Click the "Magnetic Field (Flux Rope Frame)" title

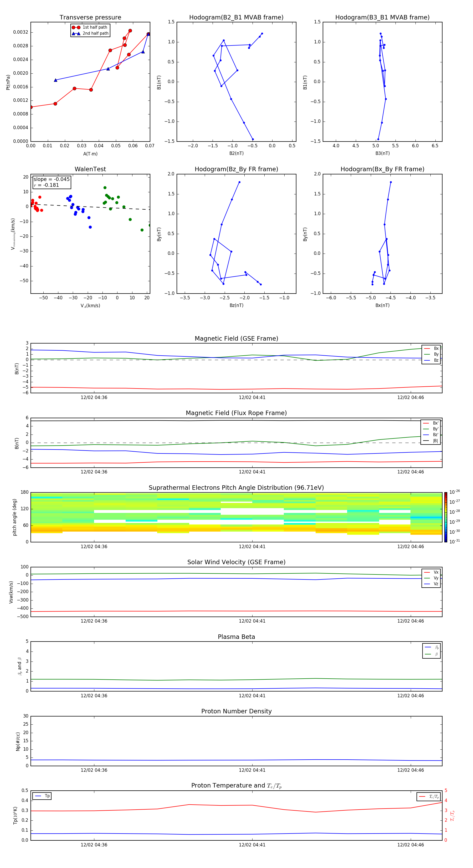pyautogui.click(x=236, y=413)
